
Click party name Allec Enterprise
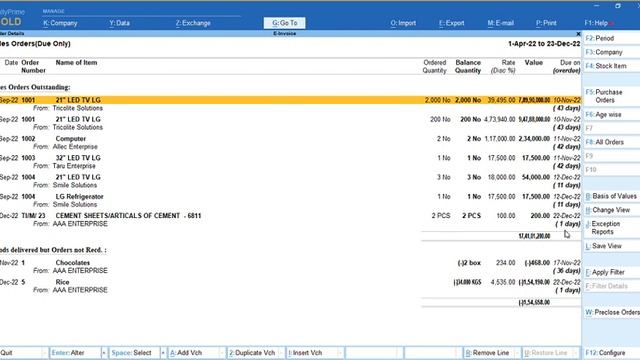coord(75,147)
